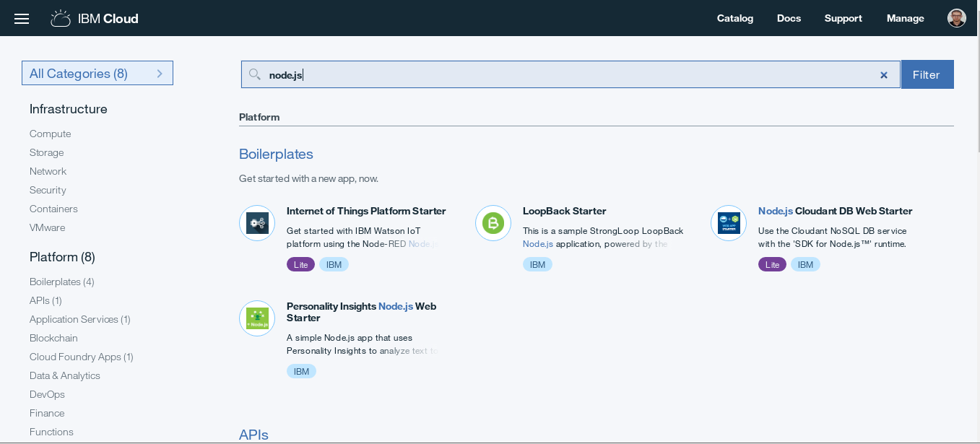Click the magnifier search icon
The image size is (980, 444).
(x=254, y=74)
